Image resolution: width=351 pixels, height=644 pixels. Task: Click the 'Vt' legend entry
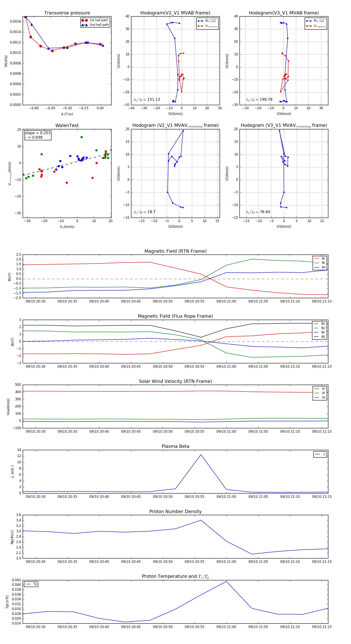320,393
